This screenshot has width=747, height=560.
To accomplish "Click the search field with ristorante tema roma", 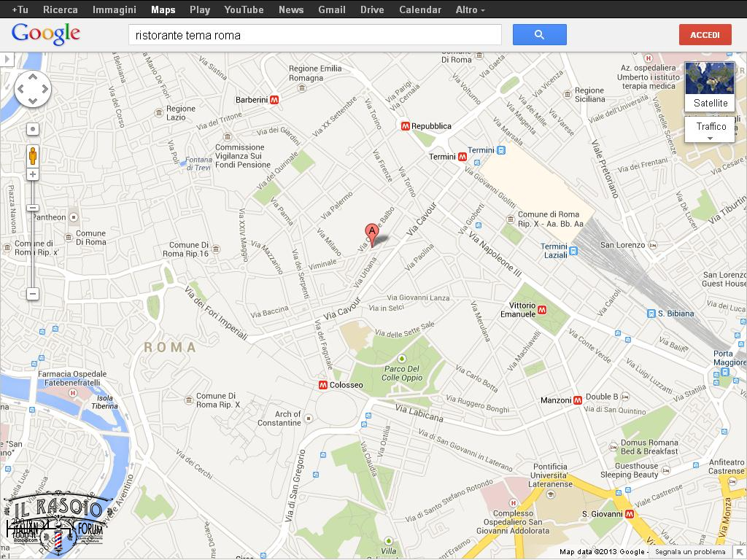I will pos(314,34).
